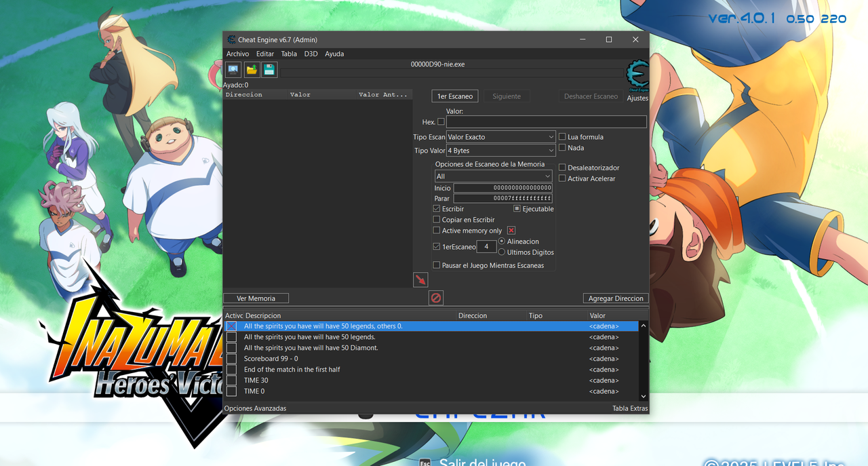Image resolution: width=868 pixels, height=466 pixels.
Task: Enable the Desaleatorizador checkbox
Action: 562,168
